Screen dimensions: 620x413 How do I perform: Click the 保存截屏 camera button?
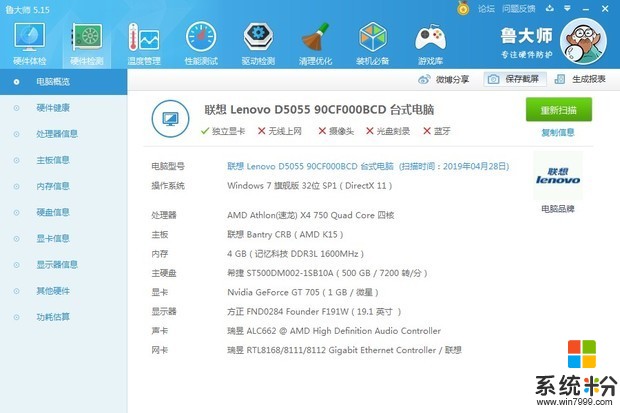(514, 79)
